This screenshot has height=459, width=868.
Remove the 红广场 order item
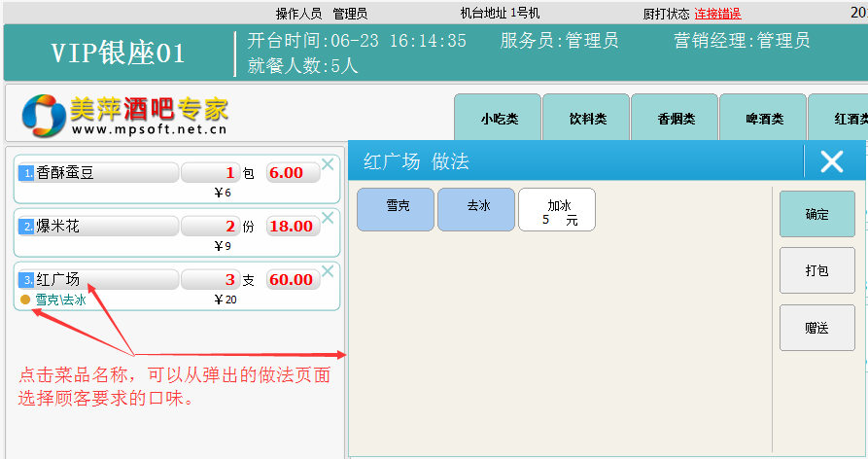328,271
